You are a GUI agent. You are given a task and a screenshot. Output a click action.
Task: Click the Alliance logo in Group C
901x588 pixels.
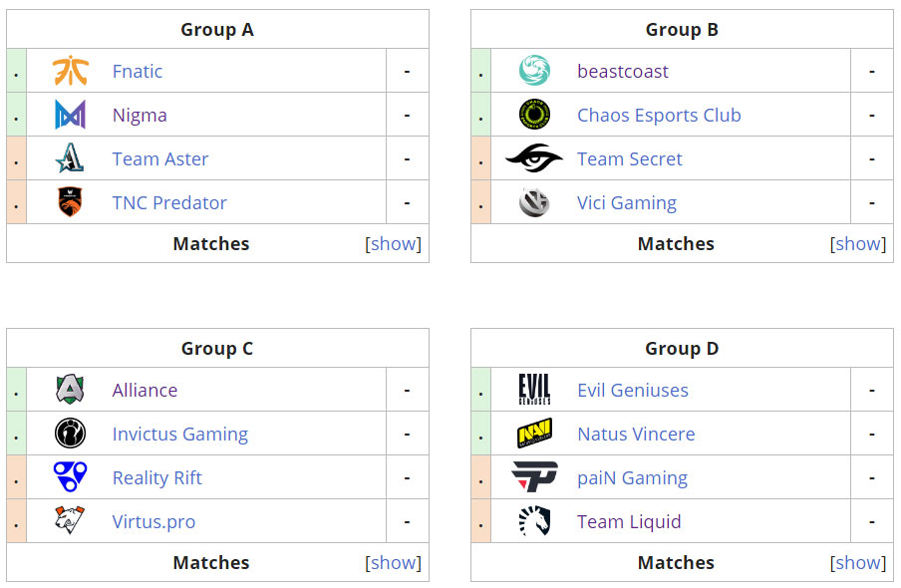pos(69,390)
